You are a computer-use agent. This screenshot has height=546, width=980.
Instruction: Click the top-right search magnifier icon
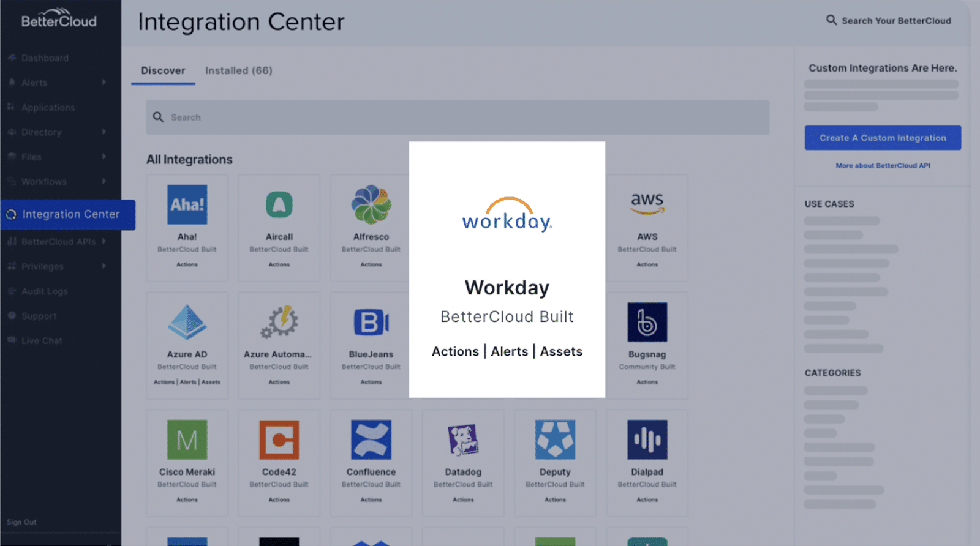831,20
